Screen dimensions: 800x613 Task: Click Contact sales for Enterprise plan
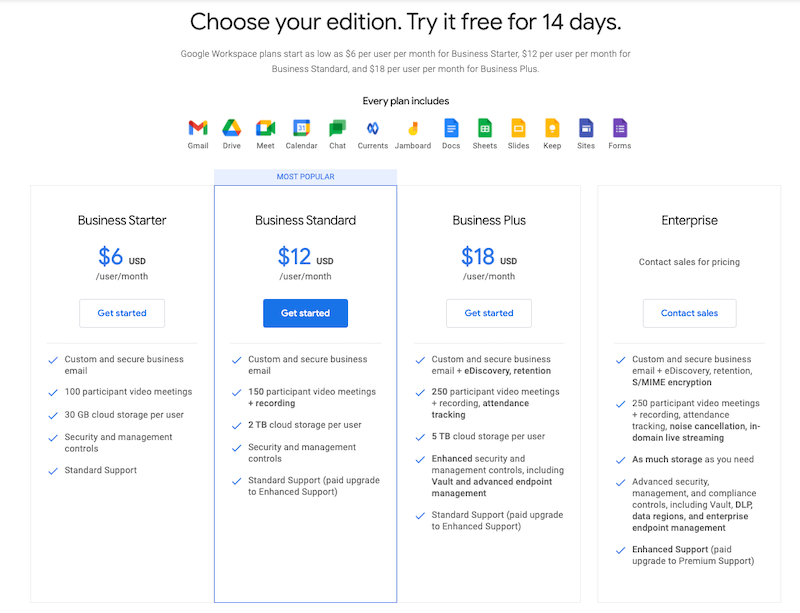click(690, 313)
